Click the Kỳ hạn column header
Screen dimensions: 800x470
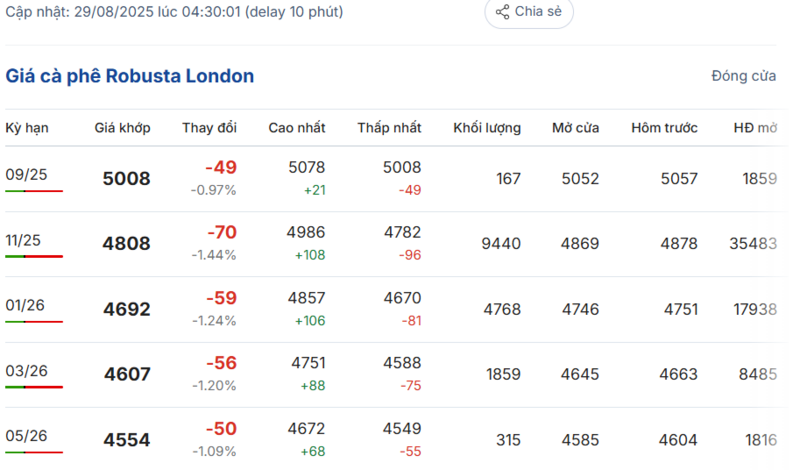pyautogui.click(x=27, y=128)
